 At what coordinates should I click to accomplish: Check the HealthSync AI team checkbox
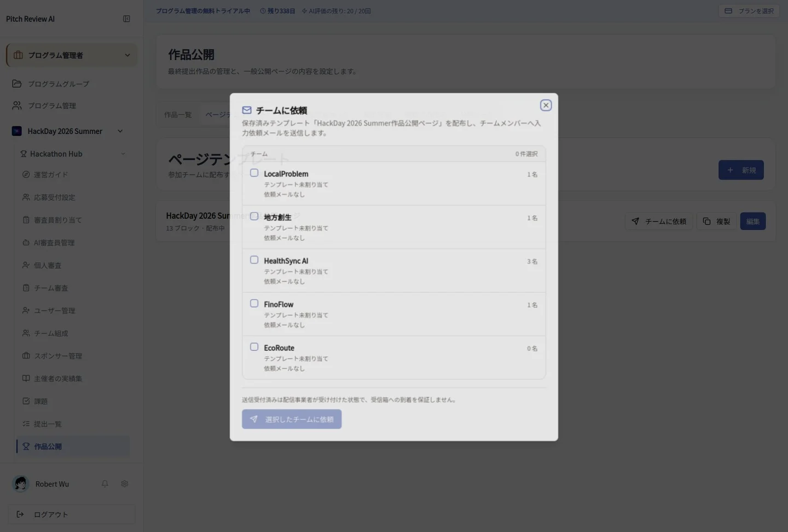coord(254,260)
